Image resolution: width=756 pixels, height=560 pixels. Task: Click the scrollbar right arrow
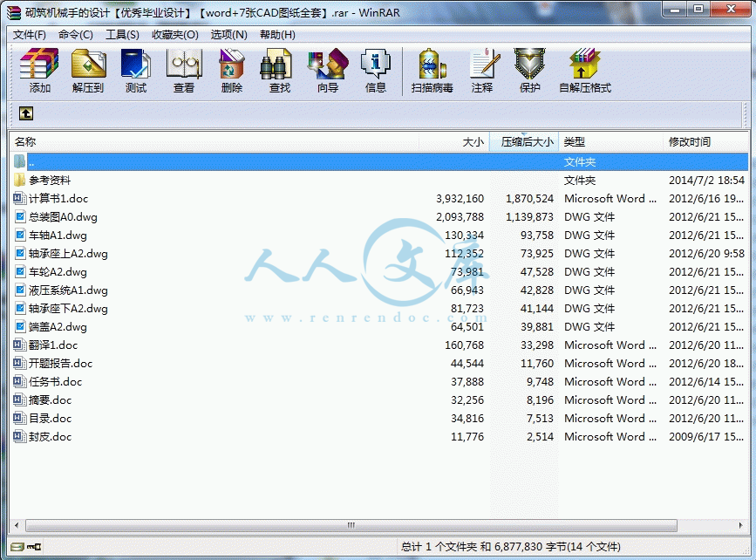(741, 525)
